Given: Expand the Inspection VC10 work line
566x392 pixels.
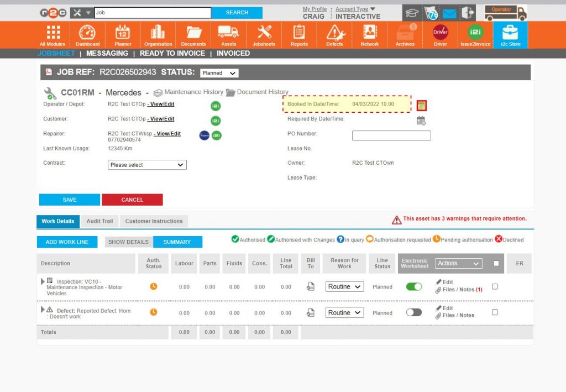Looking at the screenshot, I should [43, 281].
